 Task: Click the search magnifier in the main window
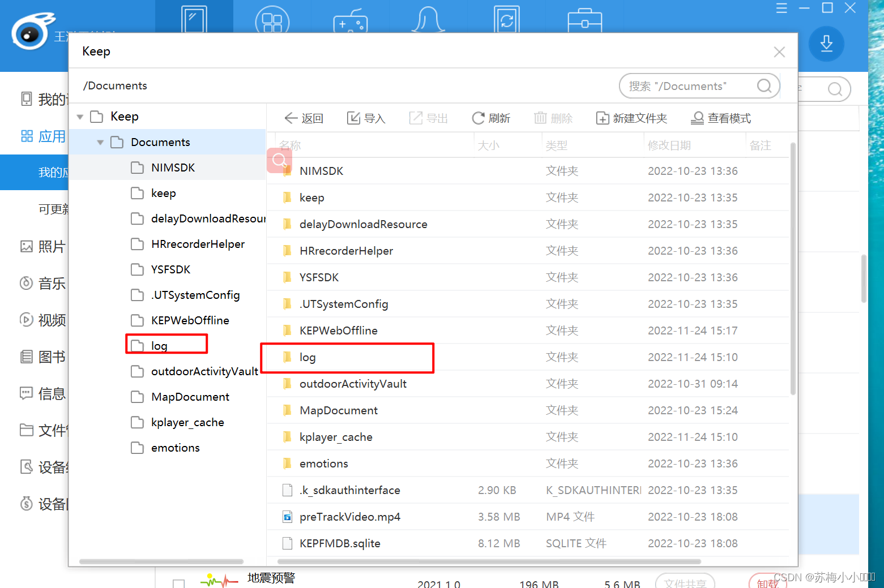click(x=835, y=89)
